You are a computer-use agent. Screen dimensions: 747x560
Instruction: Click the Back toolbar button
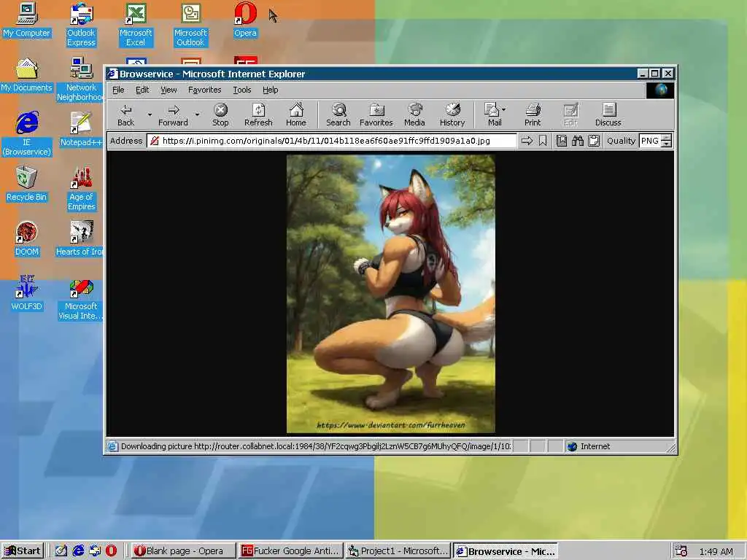click(x=125, y=114)
